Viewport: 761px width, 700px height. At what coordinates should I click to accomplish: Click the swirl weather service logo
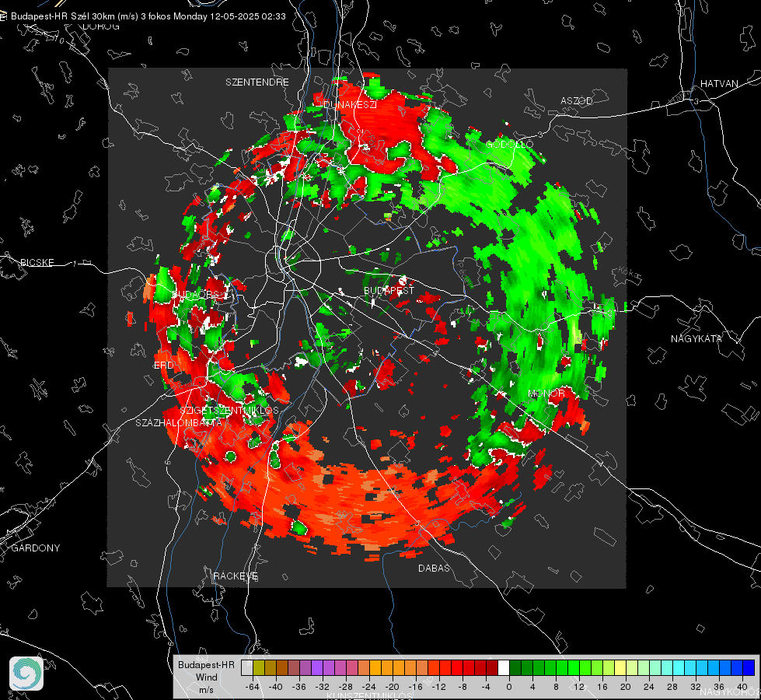(26, 674)
